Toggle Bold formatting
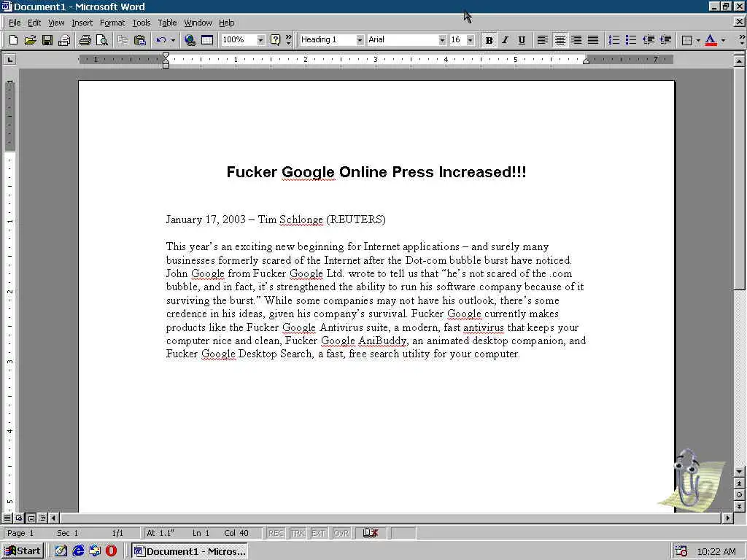 point(489,40)
